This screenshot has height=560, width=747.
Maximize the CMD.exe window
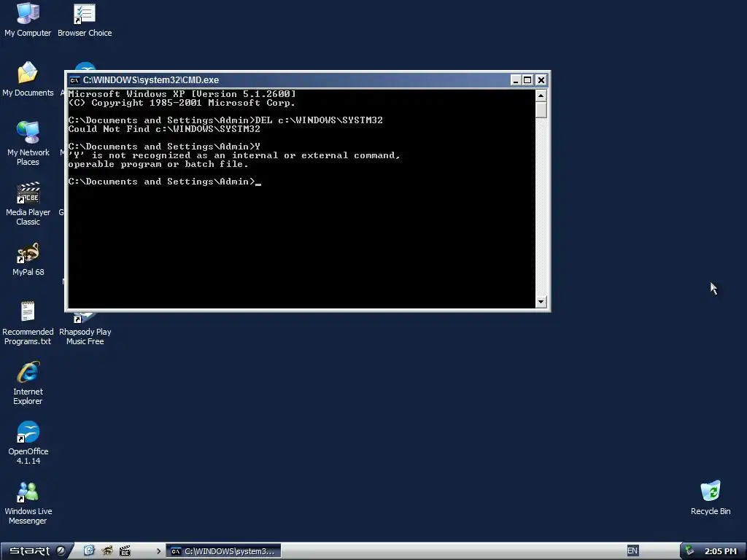pos(527,80)
